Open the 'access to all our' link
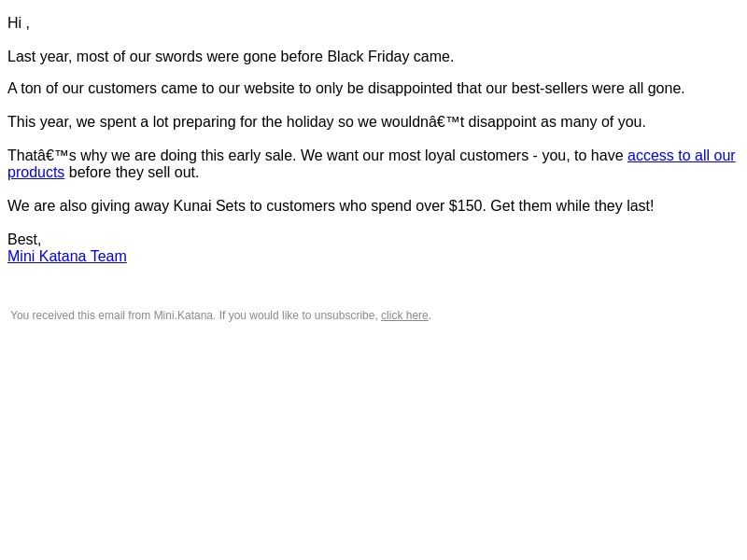The height and width of the screenshot is (560, 747). [x=682, y=156]
